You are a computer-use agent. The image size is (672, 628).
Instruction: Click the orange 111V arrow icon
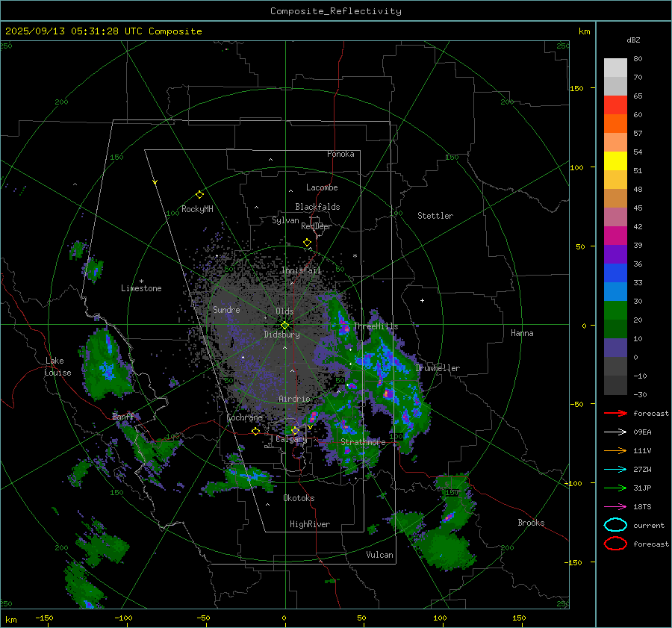coord(615,450)
